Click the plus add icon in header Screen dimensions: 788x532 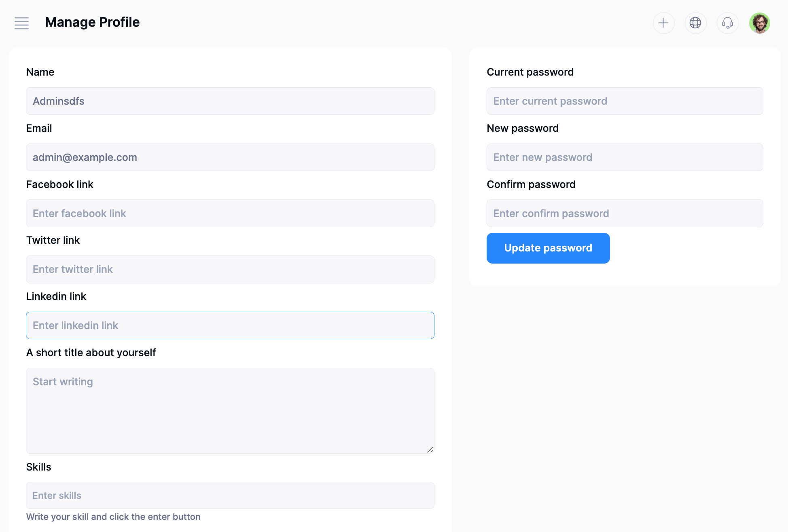coord(663,23)
